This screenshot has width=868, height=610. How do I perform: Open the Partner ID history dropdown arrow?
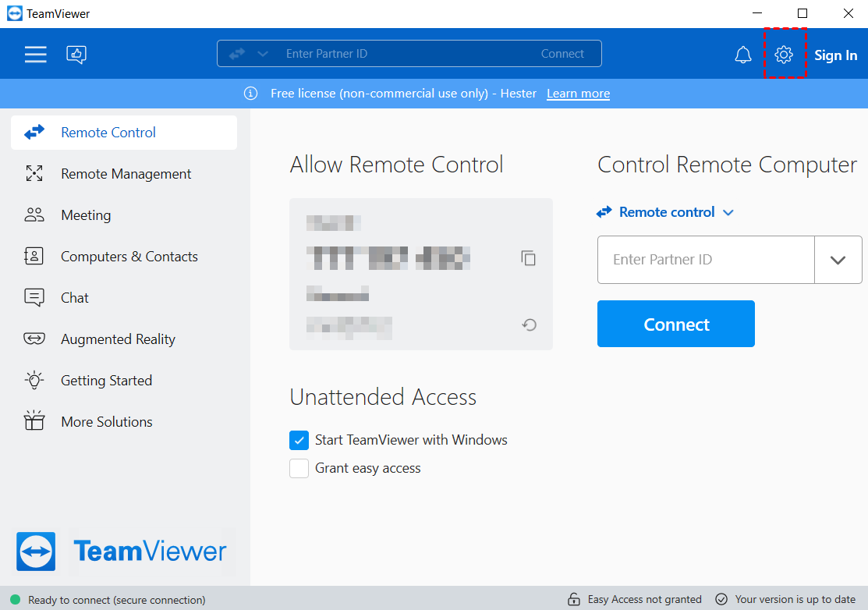(838, 260)
